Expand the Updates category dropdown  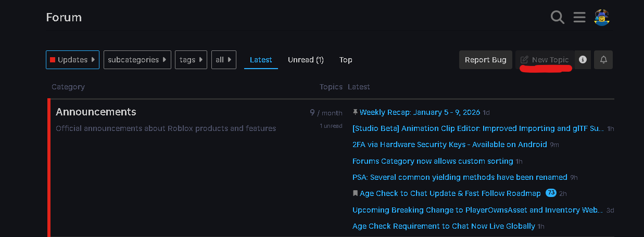[72, 60]
